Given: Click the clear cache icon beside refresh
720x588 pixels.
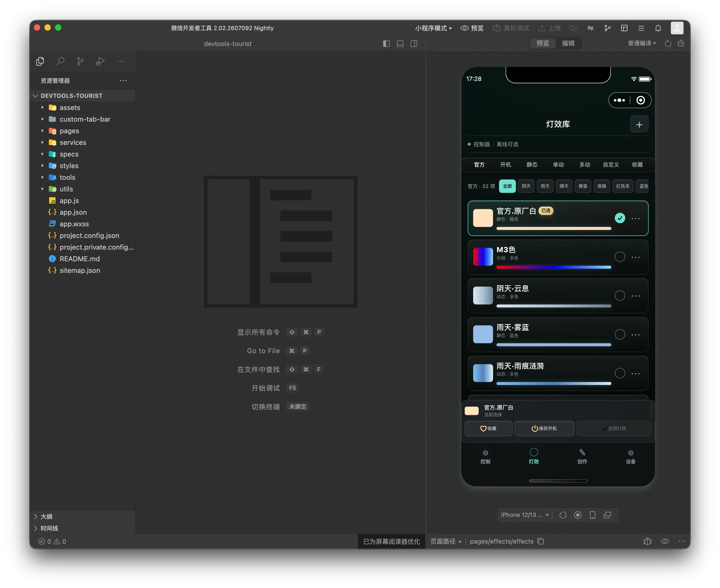Looking at the screenshot, I should 681,43.
